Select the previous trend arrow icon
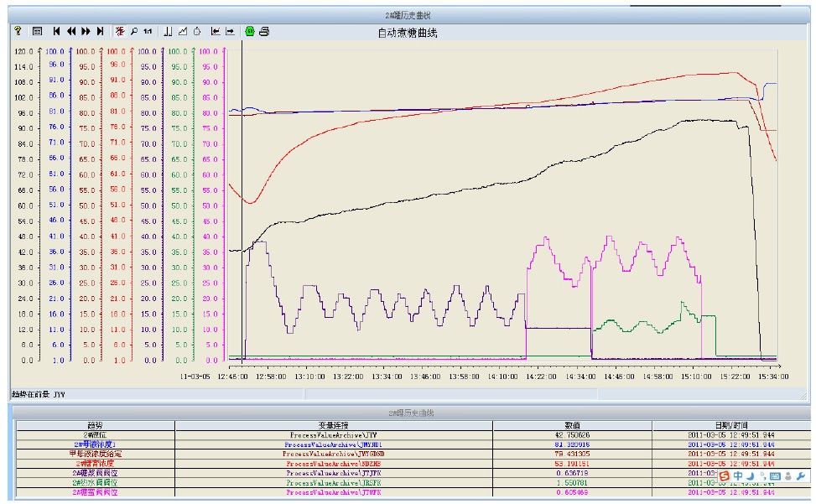816x504 pixels. [x=216, y=31]
